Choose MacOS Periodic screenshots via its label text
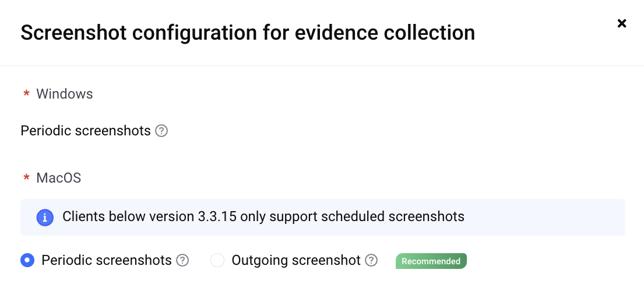Screen dimensions: 644x308 (107, 260)
